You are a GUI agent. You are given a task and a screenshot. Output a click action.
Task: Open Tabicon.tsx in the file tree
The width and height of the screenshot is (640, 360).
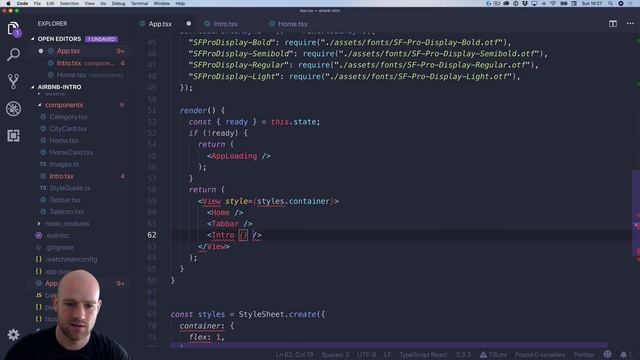point(67,212)
